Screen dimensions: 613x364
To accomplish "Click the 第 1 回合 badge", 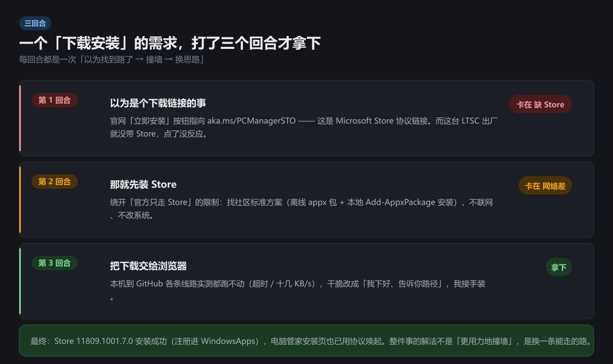I will click(55, 100).
